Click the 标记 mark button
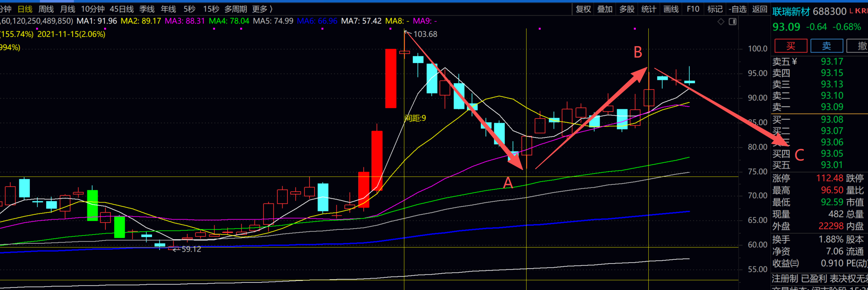This screenshot has height=290, width=868. point(715,9)
